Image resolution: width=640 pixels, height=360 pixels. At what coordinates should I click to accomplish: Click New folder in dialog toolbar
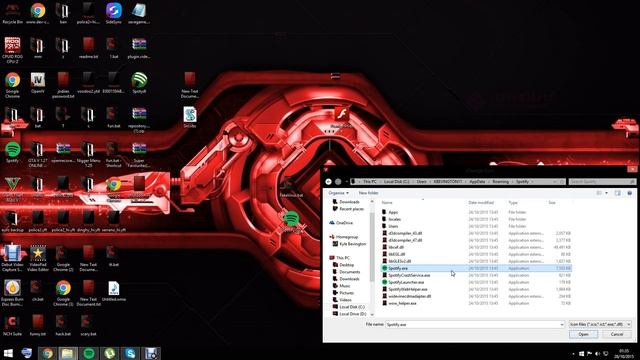tap(368, 193)
